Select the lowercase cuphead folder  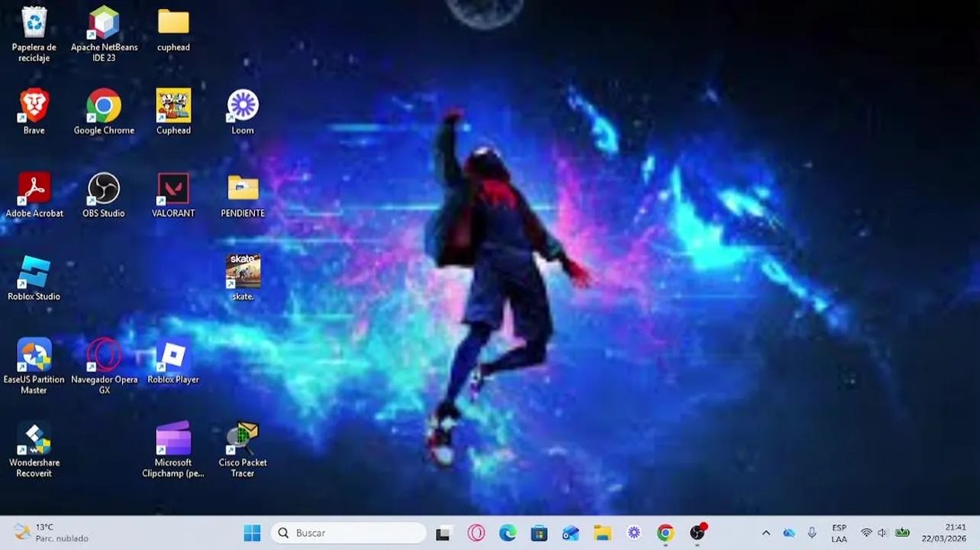173,31
